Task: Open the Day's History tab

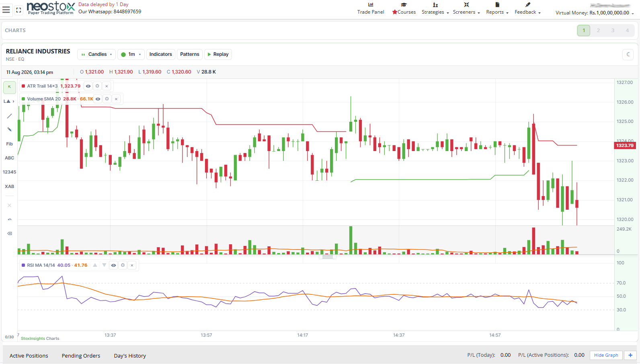Action: (x=130, y=356)
